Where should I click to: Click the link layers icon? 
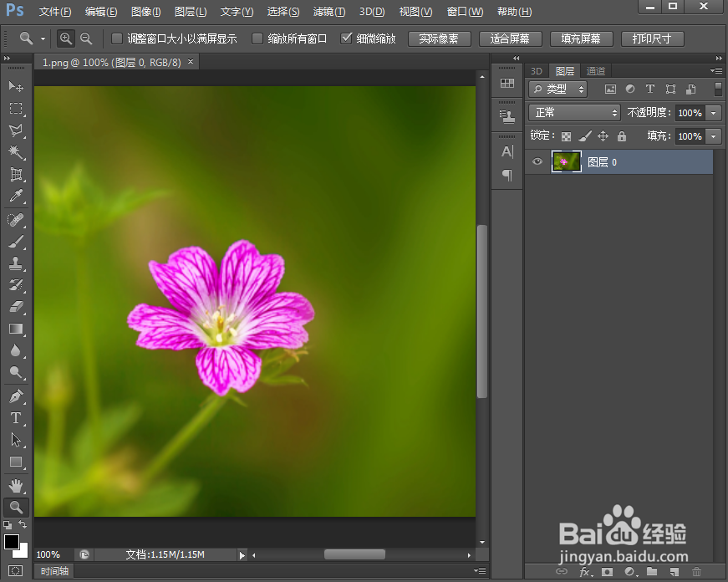[562, 571]
